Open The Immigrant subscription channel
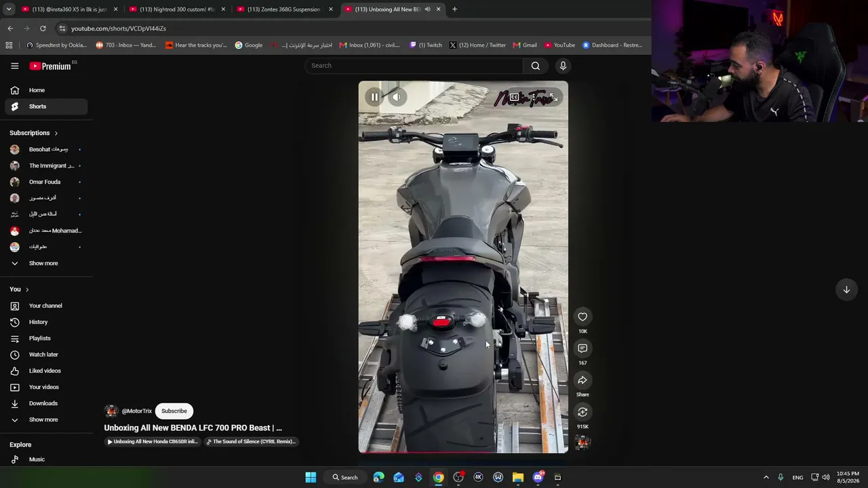Image resolution: width=868 pixels, height=488 pixels. (x=46, y=165)
